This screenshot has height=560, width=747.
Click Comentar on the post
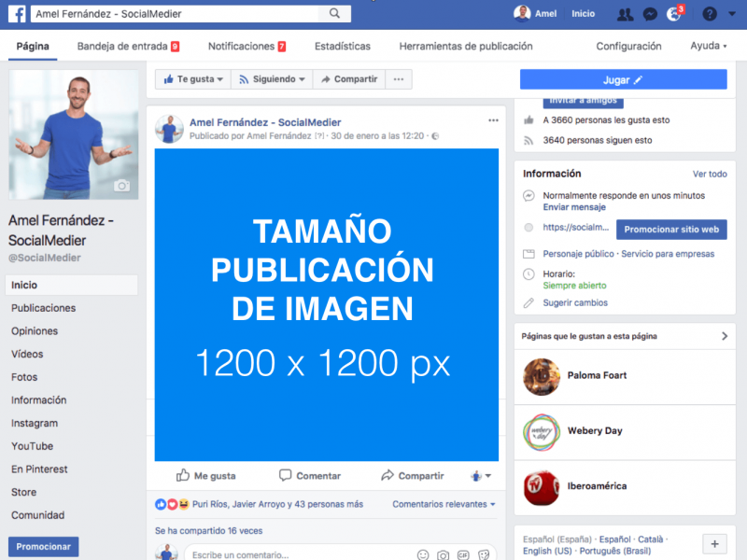click(310, 475)
